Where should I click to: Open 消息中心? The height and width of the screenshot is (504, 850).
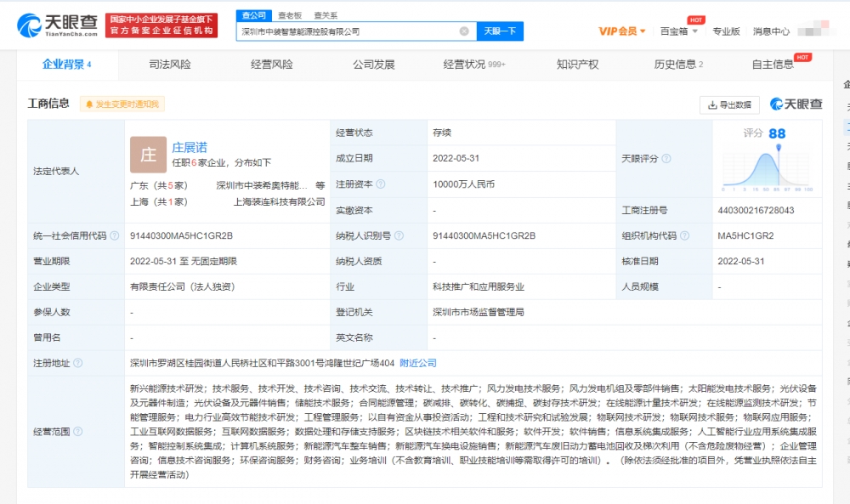(x=771, y=31)
